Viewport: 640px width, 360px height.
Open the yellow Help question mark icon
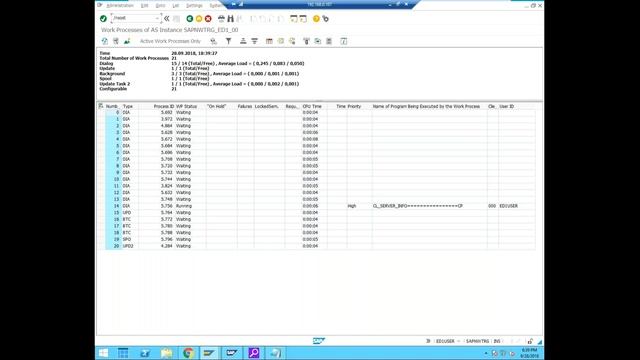[x=316, y=18]
